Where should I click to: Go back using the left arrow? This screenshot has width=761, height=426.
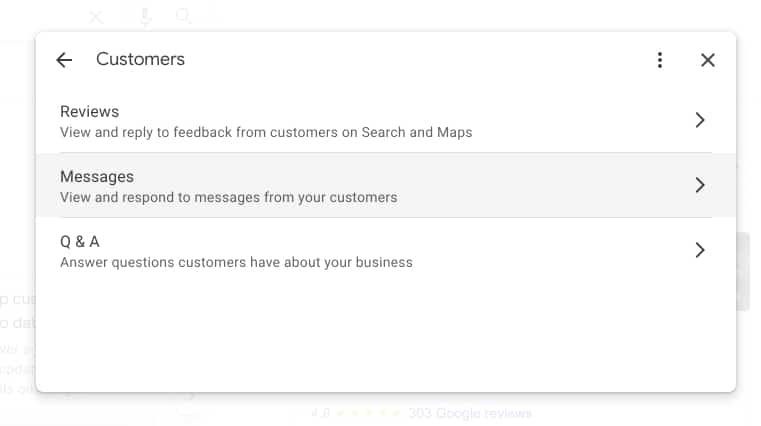[x=64, y=60]
